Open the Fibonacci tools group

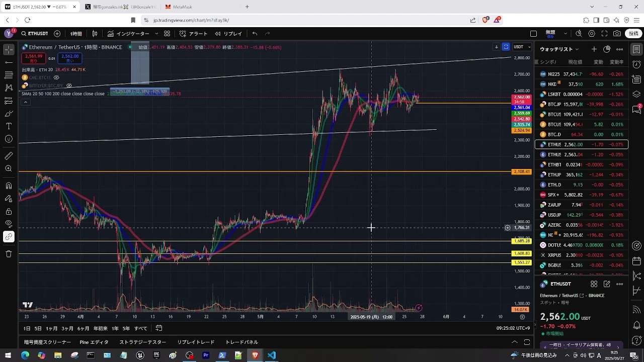(x=9, y=75)
